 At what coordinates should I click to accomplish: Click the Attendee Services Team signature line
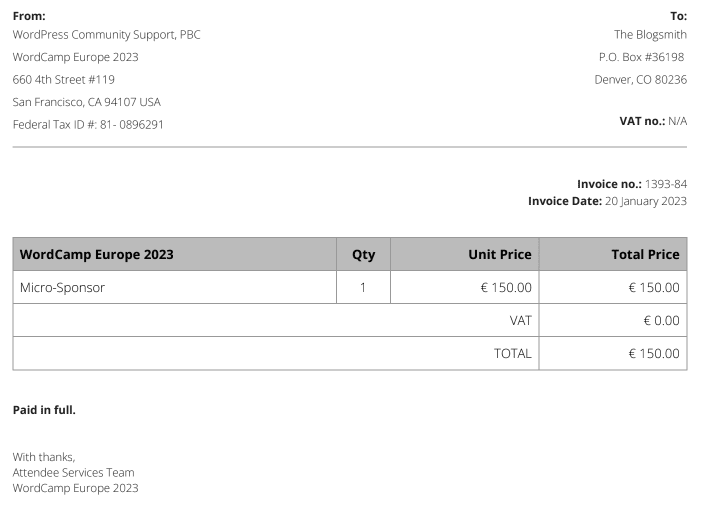(73, 472)
